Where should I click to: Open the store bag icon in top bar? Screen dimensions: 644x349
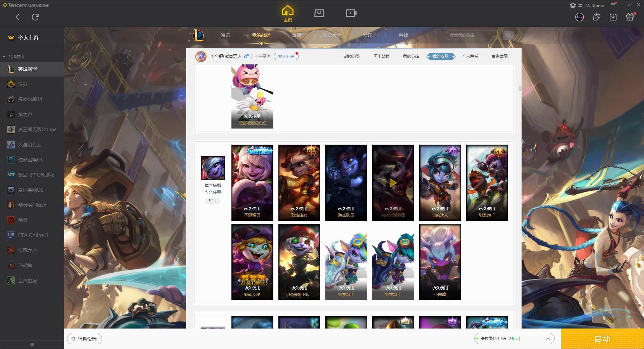(x=319, y=13)
